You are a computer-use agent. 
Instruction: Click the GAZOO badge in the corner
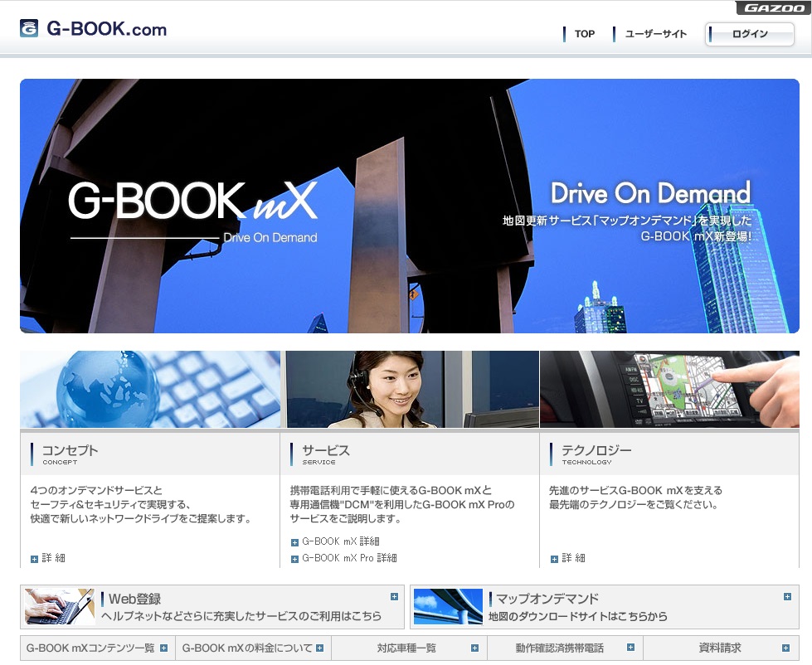click(772, 8)
